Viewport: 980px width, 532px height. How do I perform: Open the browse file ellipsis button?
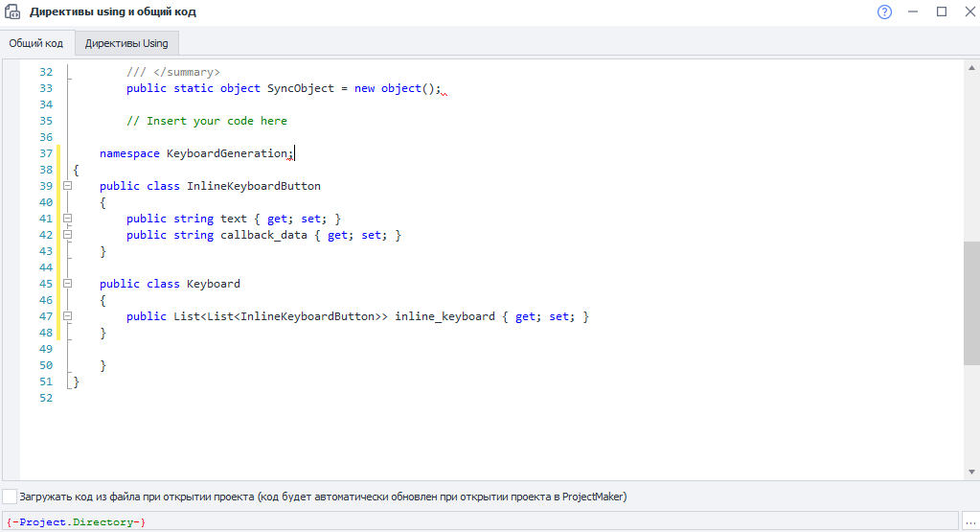coord(970,521)
